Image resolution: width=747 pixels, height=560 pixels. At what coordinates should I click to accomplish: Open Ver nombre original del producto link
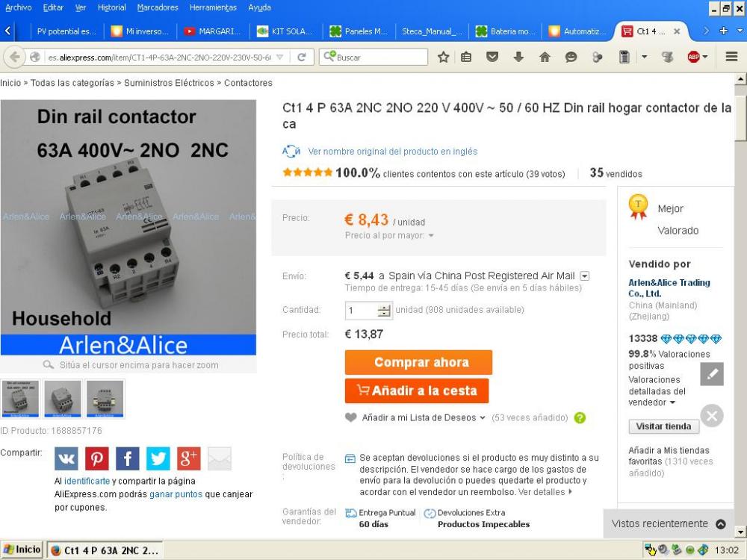tap(393, 152)
